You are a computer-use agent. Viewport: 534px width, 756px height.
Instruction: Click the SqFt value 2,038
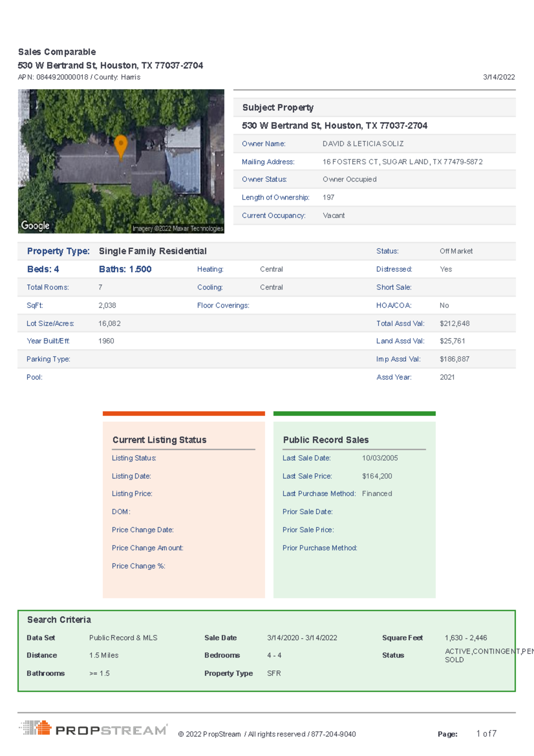tap(107, 305)
